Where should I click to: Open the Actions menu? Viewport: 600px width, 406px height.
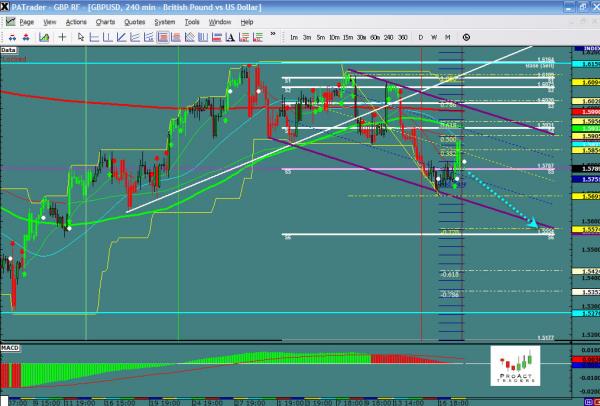click(x=76, y=20)
